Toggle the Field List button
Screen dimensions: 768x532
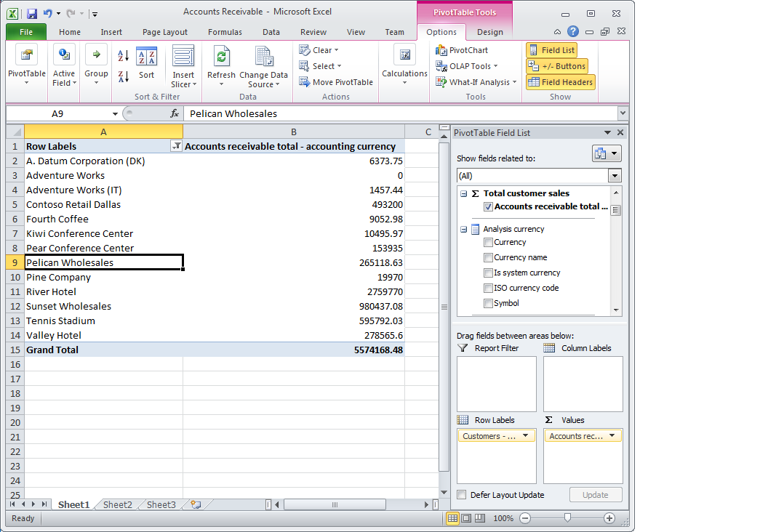pos(551,50)
